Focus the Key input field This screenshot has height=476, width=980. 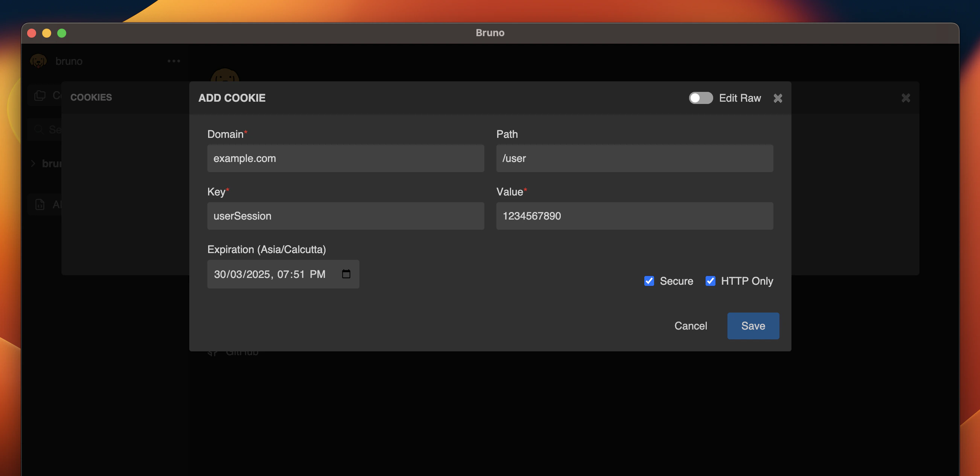(x=345, y=216)
